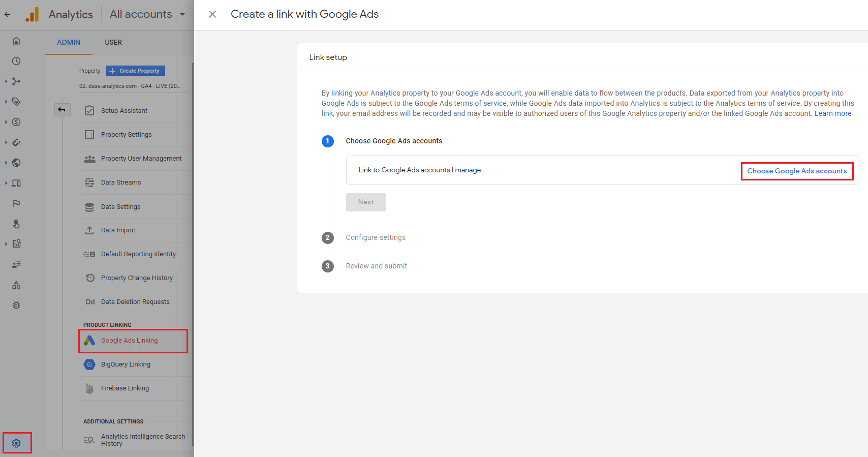
Task: Open the Home icon in the sidebar
Action: click(x=16, y=41)
